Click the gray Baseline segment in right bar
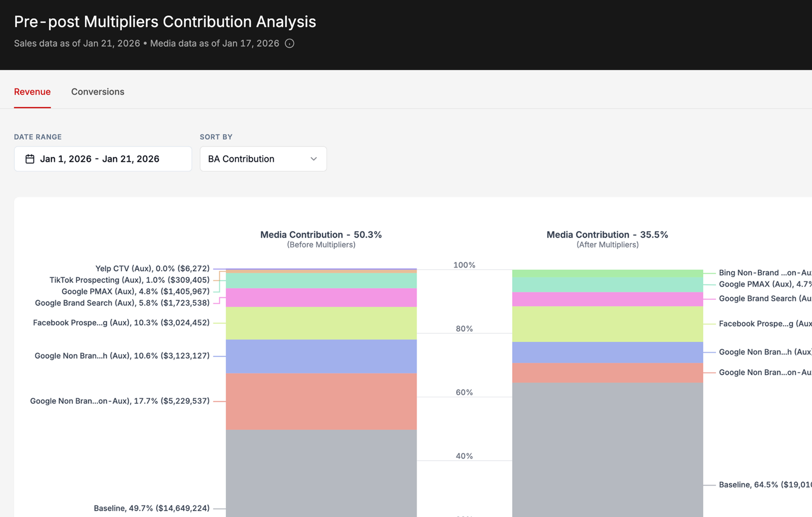 (607, 449)
